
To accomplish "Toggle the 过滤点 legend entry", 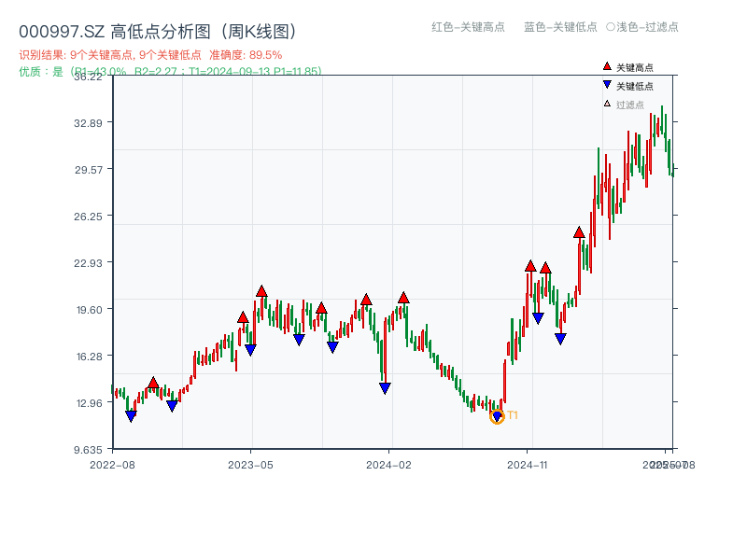I will 624,105.
